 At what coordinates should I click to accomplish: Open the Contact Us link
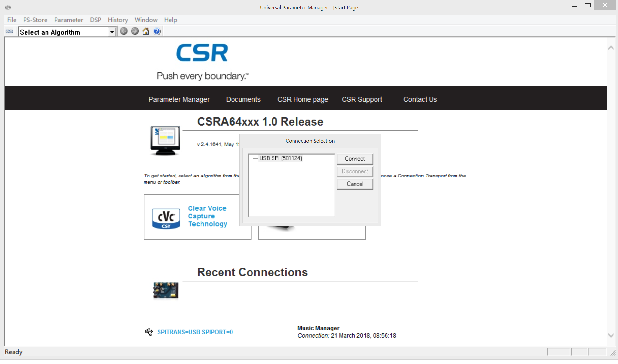click(420, 99)
